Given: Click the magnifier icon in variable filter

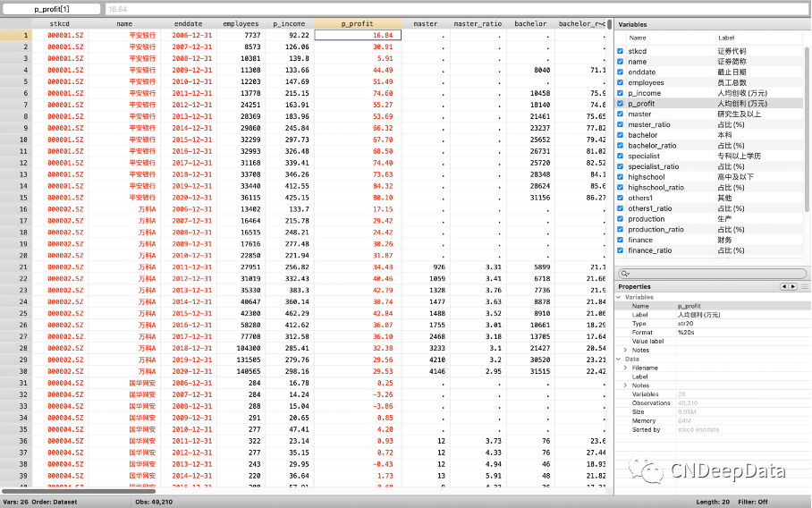Looking at the screenshot, I should (624, 274).
